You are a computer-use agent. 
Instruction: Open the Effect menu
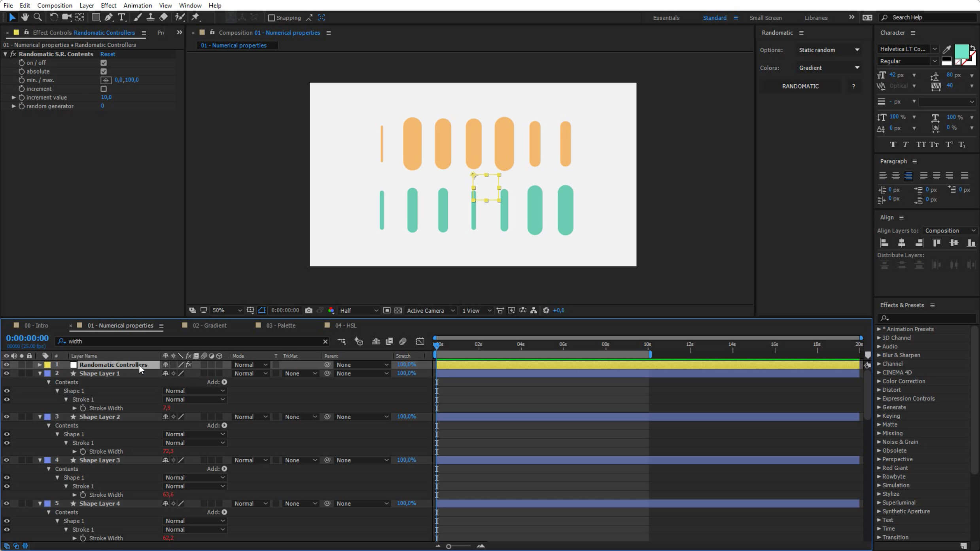pos(108,6)
